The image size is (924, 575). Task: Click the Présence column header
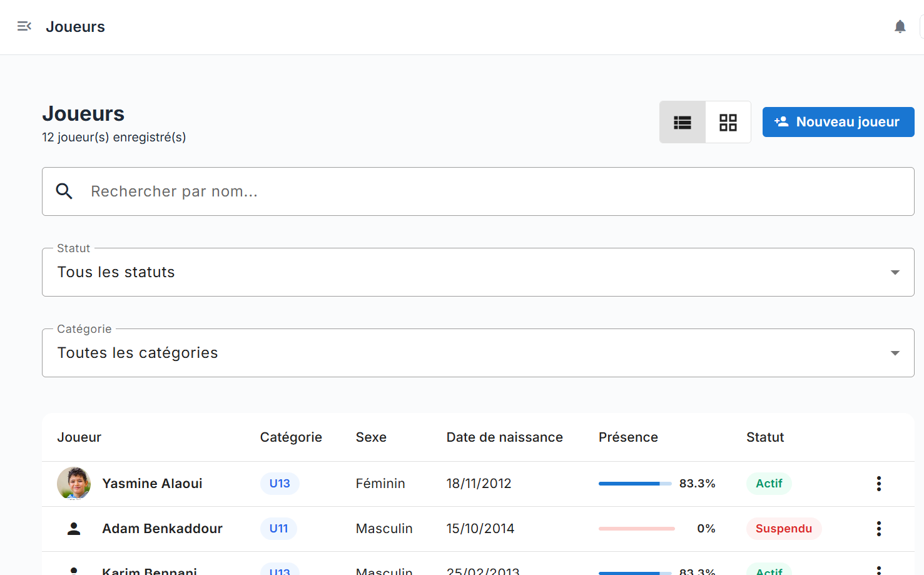click(627, 437)
